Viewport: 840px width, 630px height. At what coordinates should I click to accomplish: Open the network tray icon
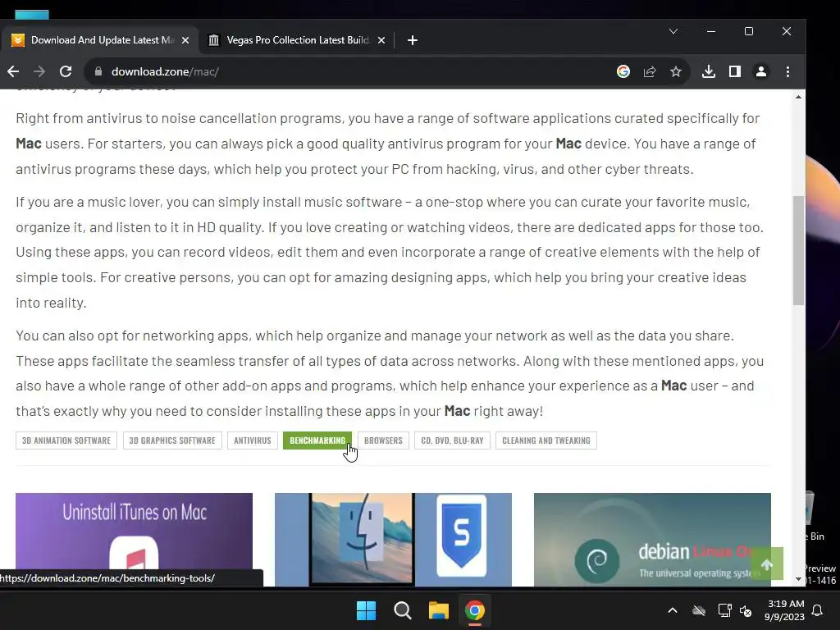pyautogui.click(x=724, y=610)
